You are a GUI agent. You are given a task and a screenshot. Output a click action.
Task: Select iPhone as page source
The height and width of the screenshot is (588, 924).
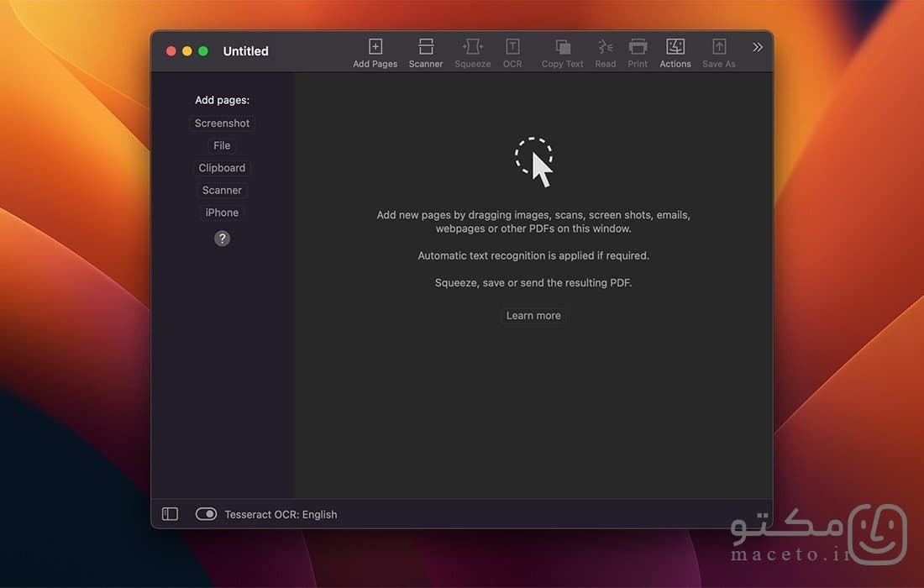(222, 213)
